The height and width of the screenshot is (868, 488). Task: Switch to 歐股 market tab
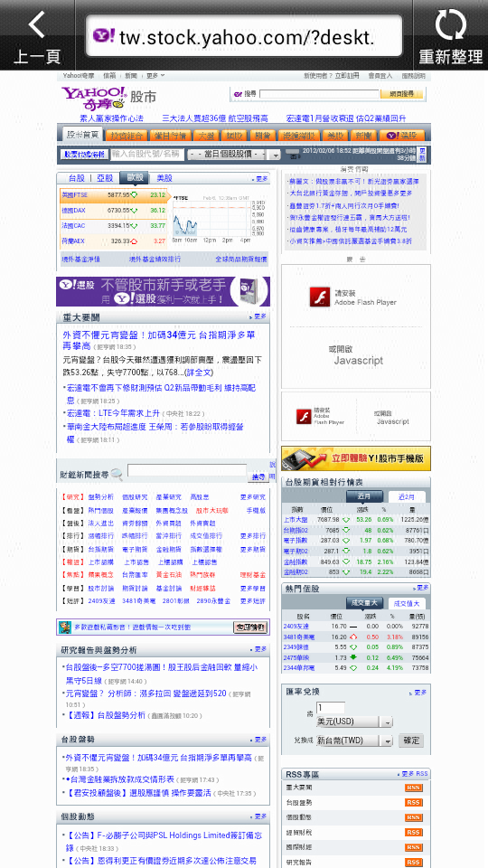click(135, 178)
